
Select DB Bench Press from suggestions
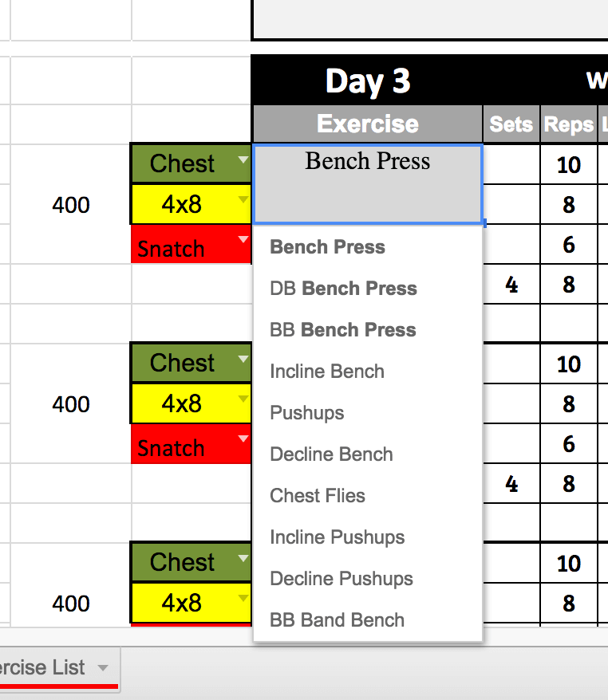coord(343,289)
